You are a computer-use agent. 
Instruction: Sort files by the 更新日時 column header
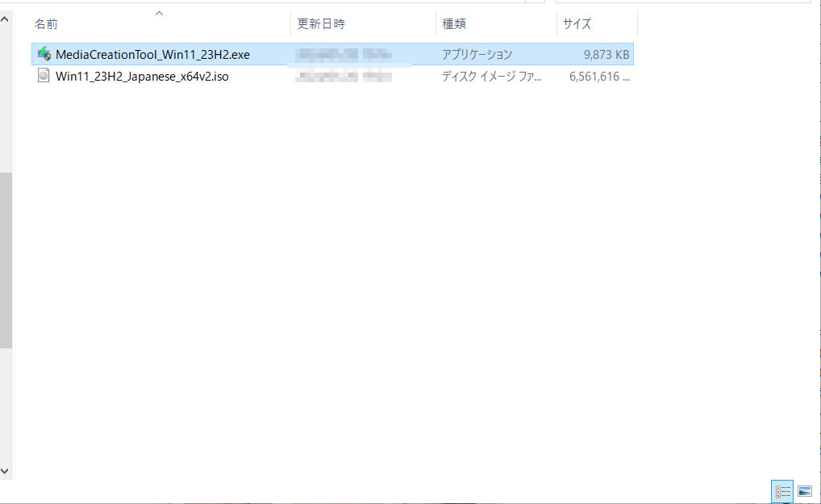(321, 24)
